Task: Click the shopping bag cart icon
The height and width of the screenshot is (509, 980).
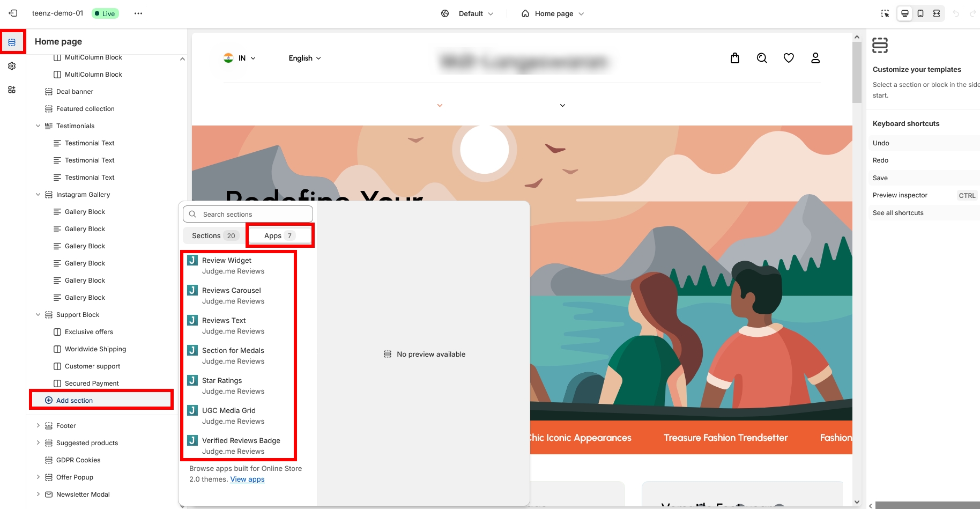Action: tap(735, 58)
